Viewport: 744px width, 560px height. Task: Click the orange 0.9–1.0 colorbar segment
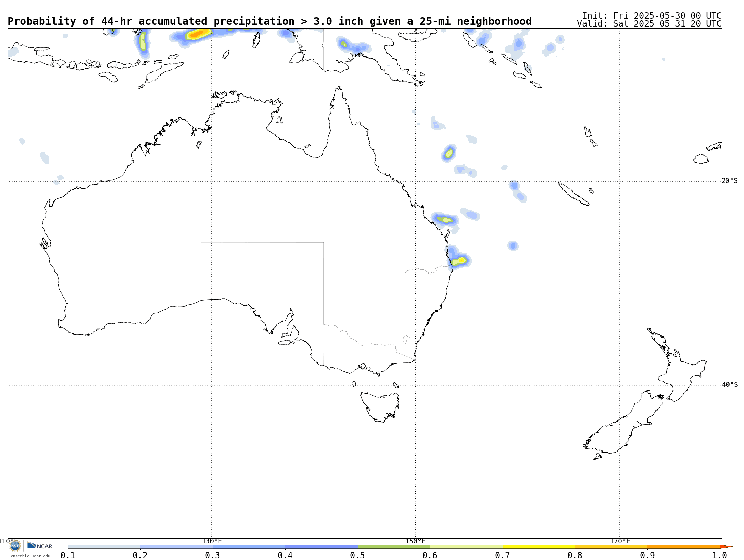click(x=683, y=547)
